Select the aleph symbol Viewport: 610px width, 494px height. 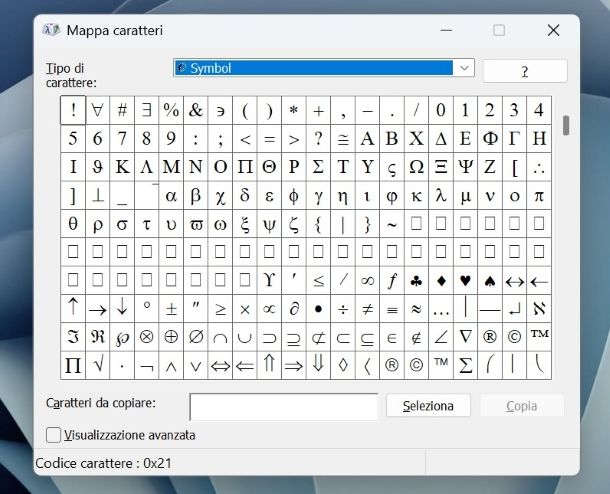(539, 309)
